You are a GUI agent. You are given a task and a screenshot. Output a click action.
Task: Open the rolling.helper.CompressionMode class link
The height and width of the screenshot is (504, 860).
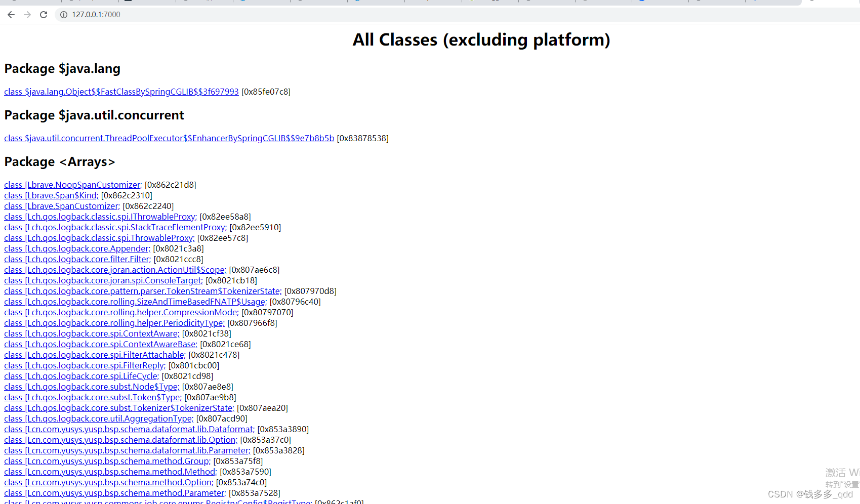(x=121, y=312)
